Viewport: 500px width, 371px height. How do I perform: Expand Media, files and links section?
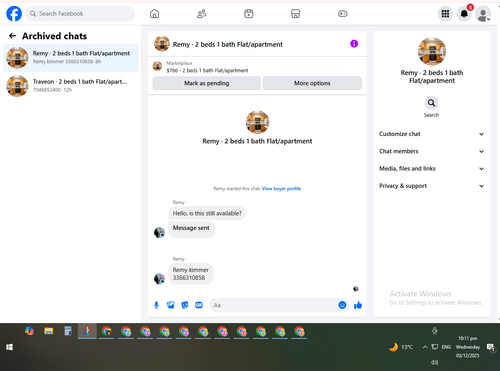(431, 169)
